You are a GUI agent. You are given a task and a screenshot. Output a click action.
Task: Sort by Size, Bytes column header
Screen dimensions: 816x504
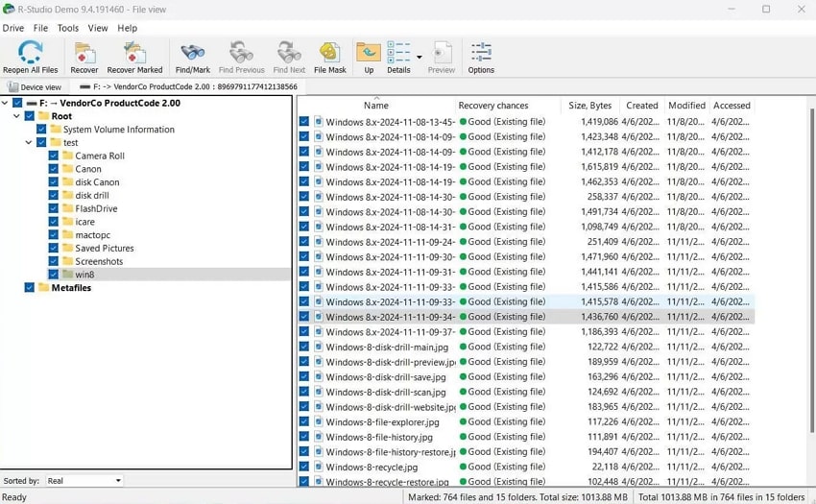coord(590,106)
